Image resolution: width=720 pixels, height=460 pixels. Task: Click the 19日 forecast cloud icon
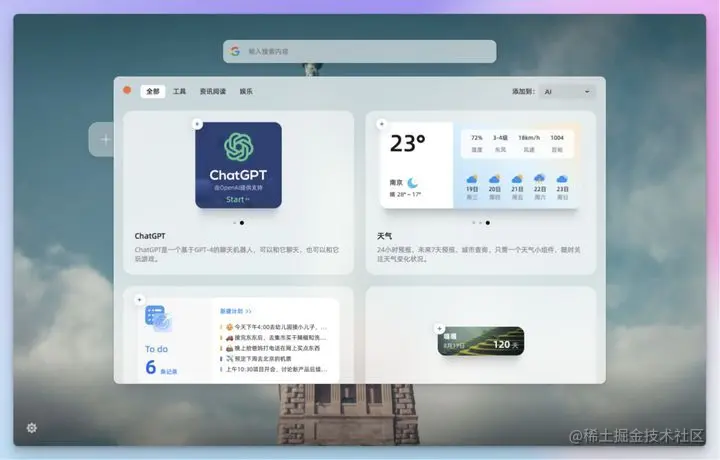click(472, 179)
